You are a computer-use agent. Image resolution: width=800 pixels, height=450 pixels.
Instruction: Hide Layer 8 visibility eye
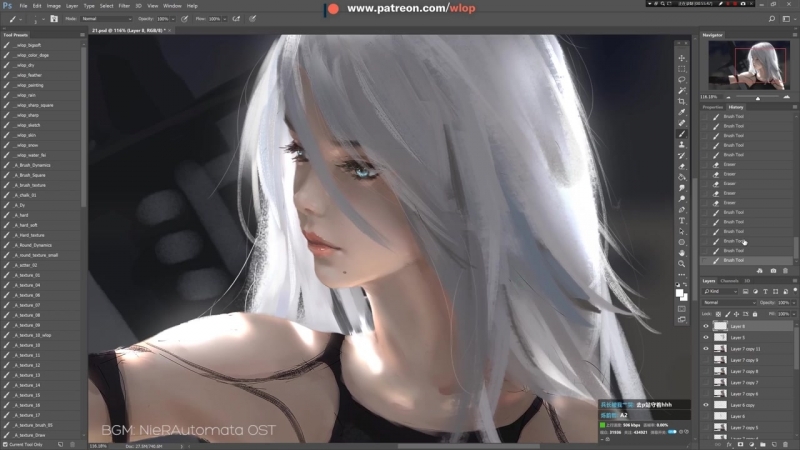(x=706, y=326)
